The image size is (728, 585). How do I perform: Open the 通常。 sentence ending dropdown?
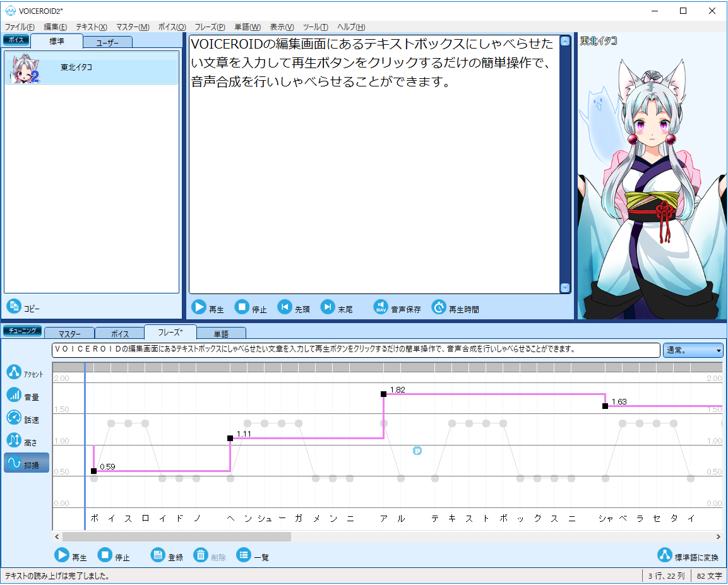pos(693,350)
